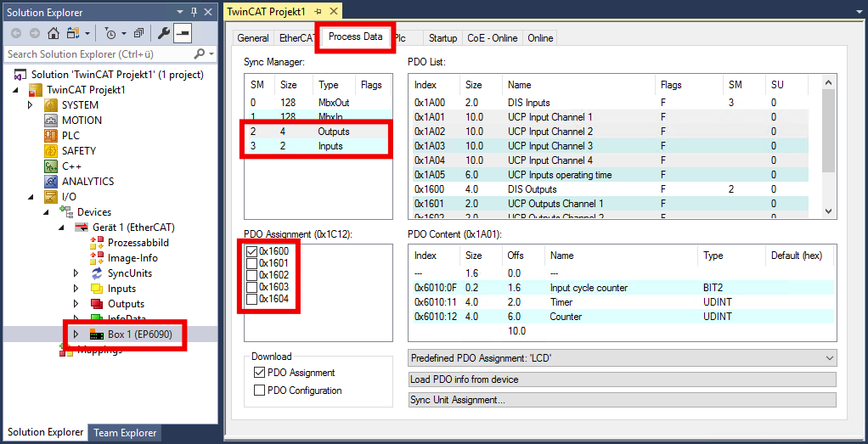Click the Pending Changes Filter clock icon
Viewport: 868px width, 444px height.
click(x=110, y=34)
